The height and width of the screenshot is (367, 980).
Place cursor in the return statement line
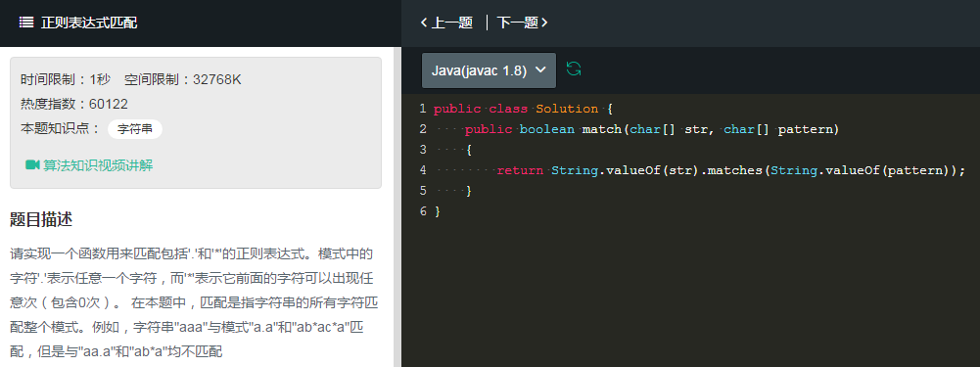731,170
